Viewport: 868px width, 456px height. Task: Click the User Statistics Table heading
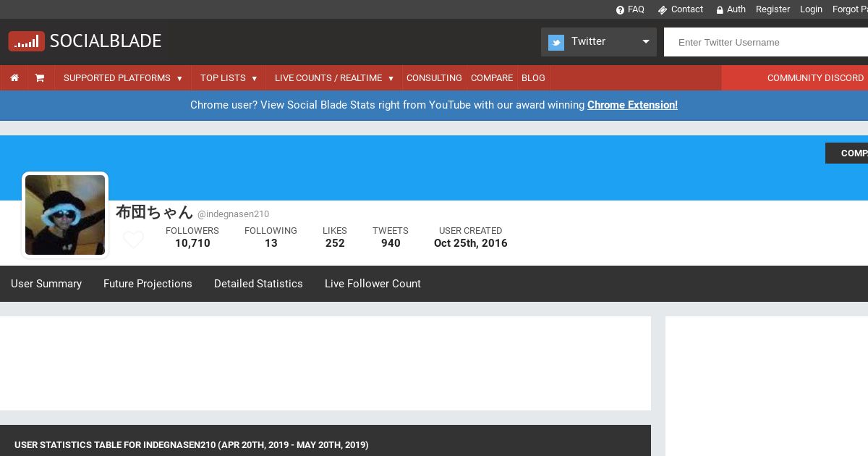click(192, 445)
